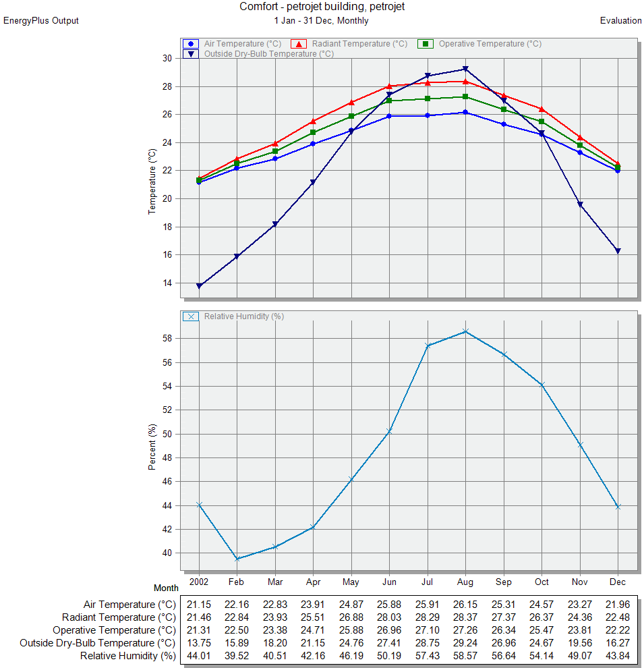Click the Operative Temperature legend label text

[x=490, y=44]
